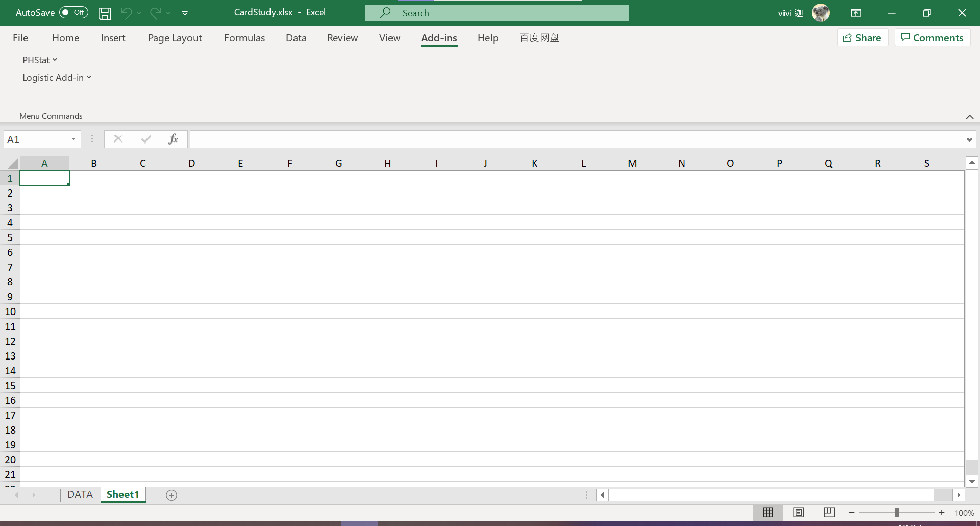Open the Name Box dropdown arrow
Viewport: 980px width, 526px height.
(74, 139)
